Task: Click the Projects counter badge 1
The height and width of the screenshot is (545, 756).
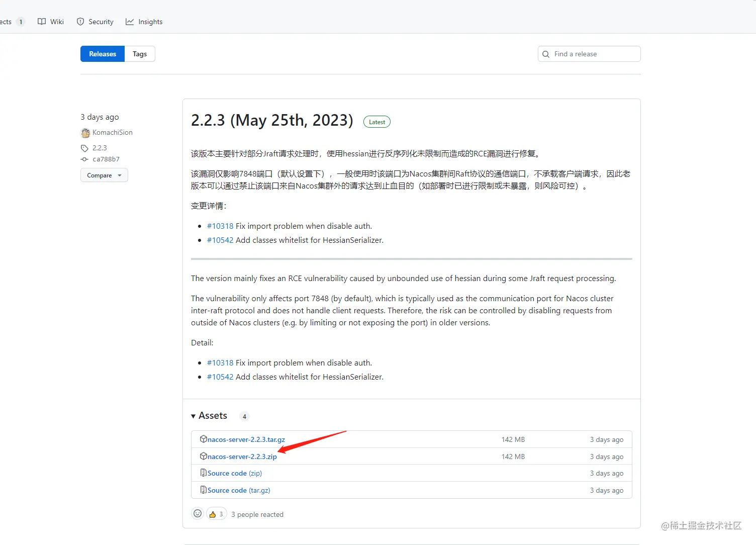Action: [x=21, y=22]
